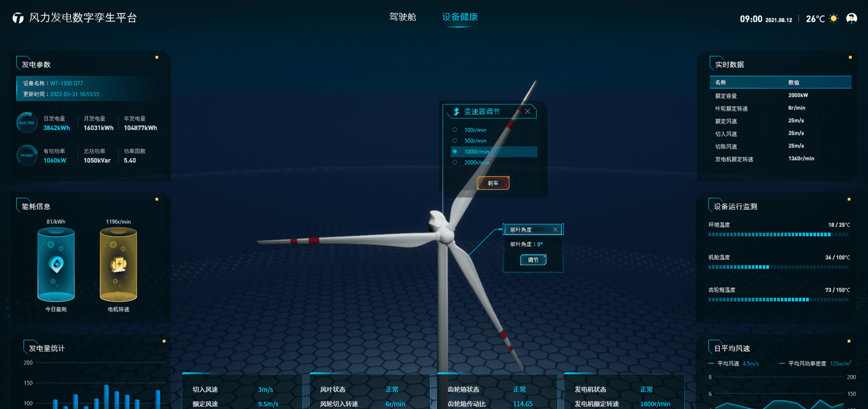Select the yellow 电机转速 cylinder
The height and width of the screenshot is (409, 868).
tap(118, 264)
